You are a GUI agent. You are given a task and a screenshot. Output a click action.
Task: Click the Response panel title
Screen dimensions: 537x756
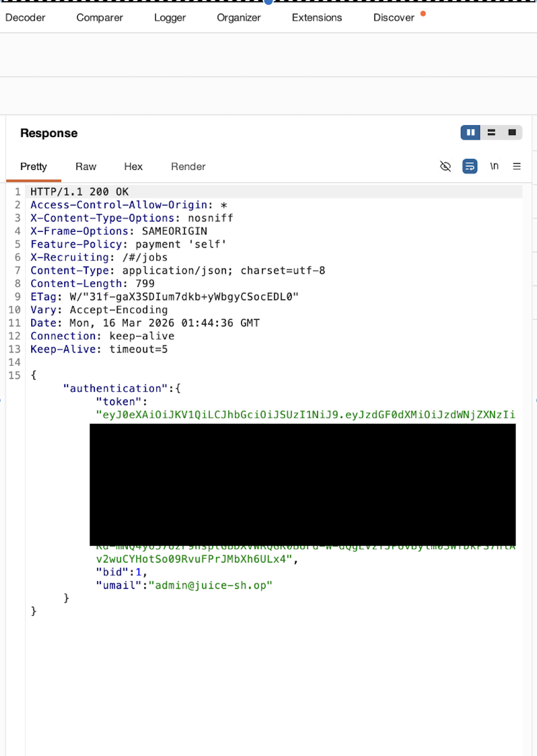click(49, 133)
